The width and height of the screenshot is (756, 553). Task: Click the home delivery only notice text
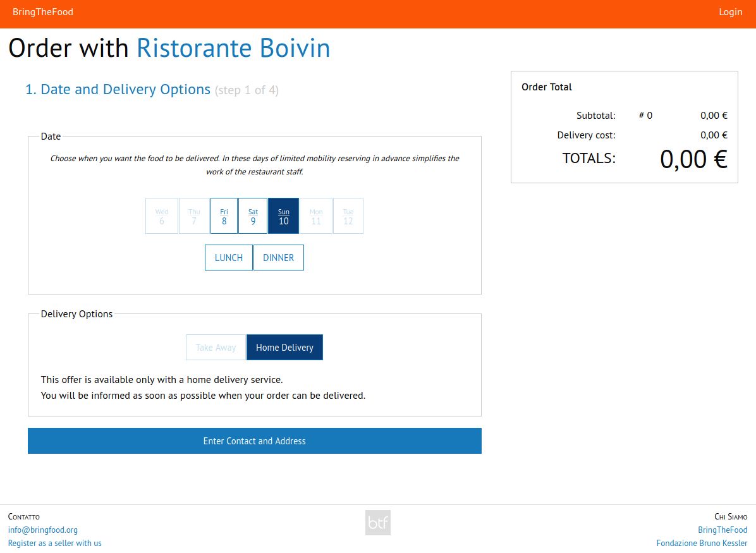pos(162,379)
